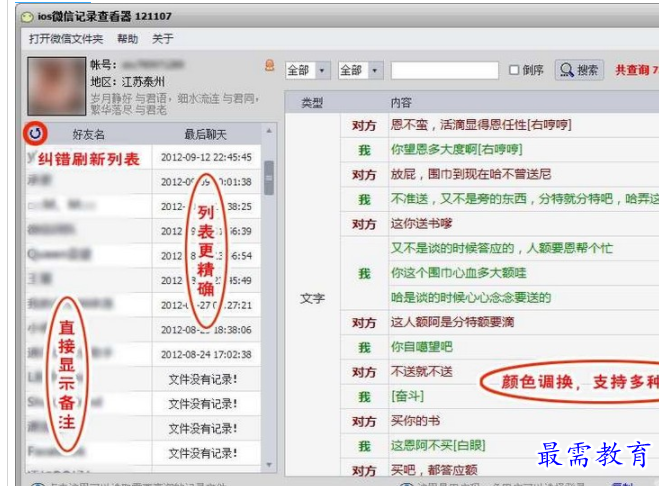Click the 最后聊天 column header
Screen dimensions: 659x486
(x=206, y=135)
